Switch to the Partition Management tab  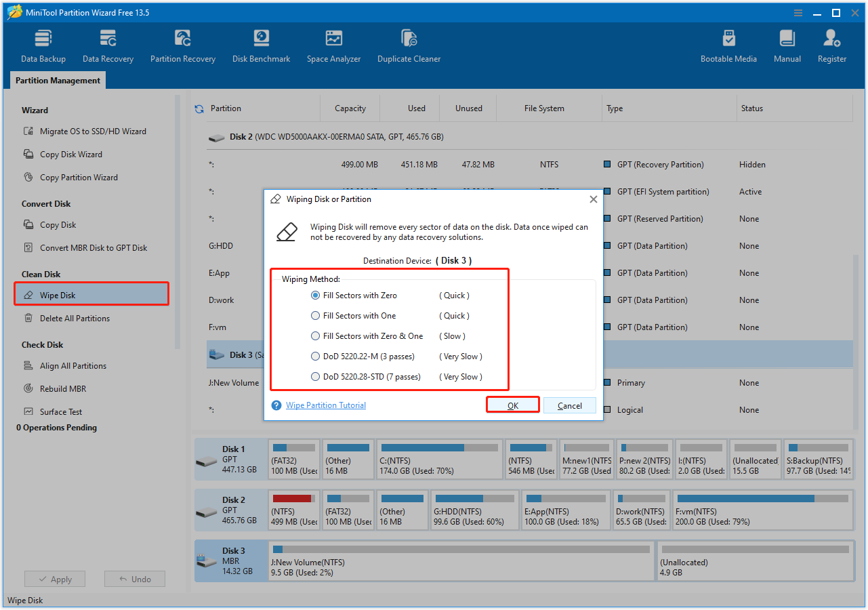point(58,80)
